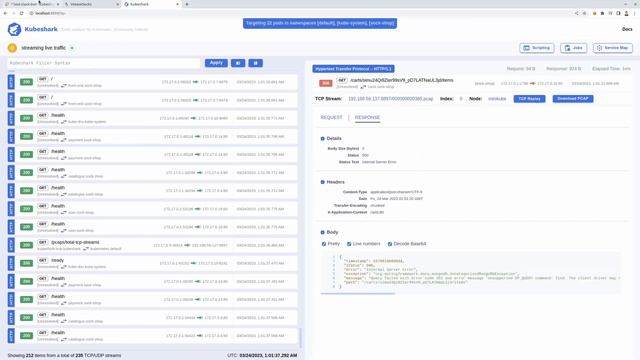Viewport: 640px width, 360px height.
Task: Click the horizontal scrollbar under the body code
Action: pos(358,293)
